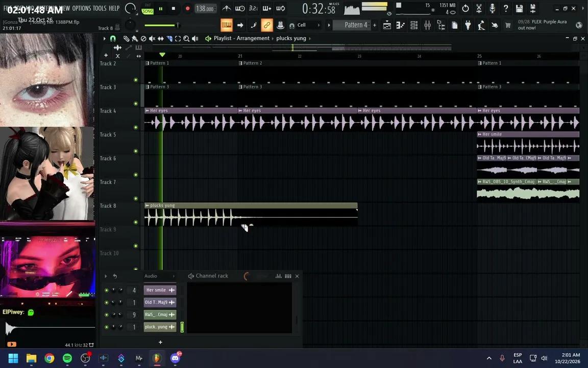Screen dimensions: 588x368
Task: Open the Piano roll view icon
Action: (x=401, y=26)
